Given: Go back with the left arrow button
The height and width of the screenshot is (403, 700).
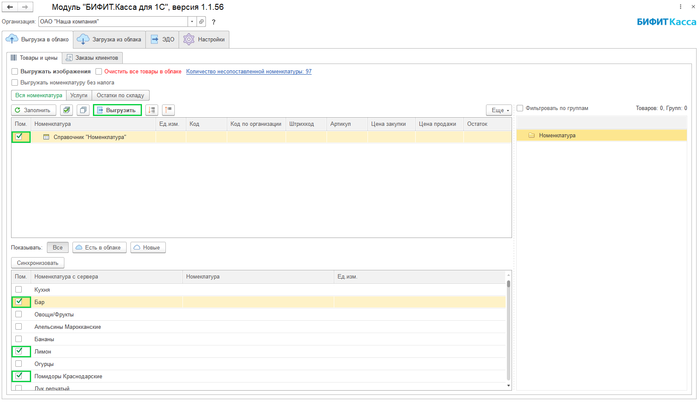Looking at the screenshot, I should click(10, 7).
